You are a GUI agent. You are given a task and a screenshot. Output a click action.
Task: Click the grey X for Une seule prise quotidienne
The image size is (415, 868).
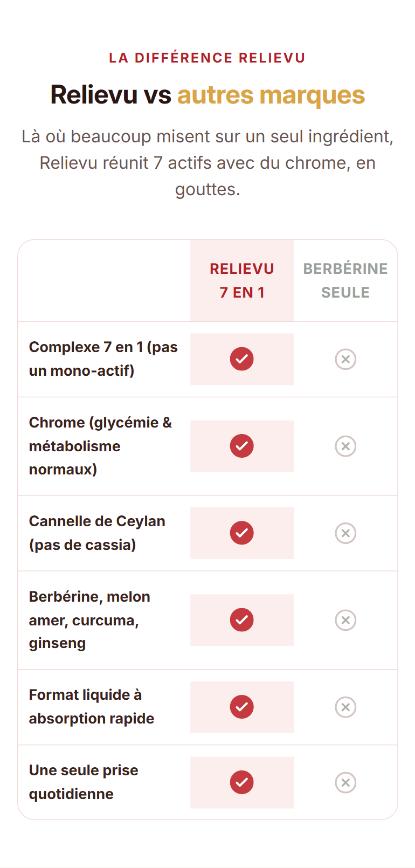pyautogui.click(x=345, y=782)
